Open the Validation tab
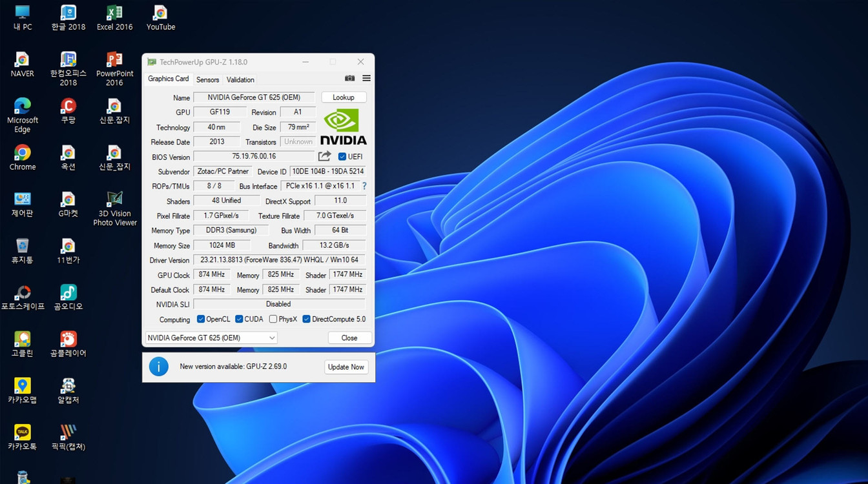 click(240, 79)
